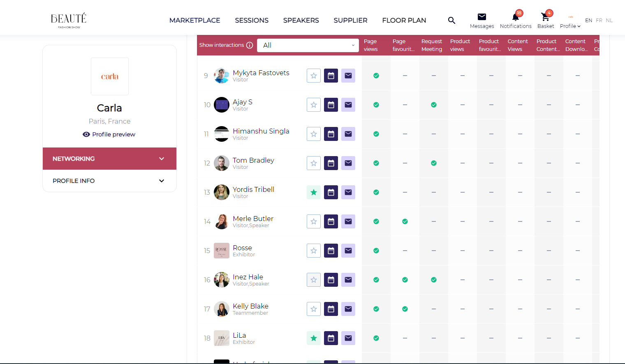Click Merle Butler page favourite checkmark
This screenshot has height=364, width=625.
[405, 221]
